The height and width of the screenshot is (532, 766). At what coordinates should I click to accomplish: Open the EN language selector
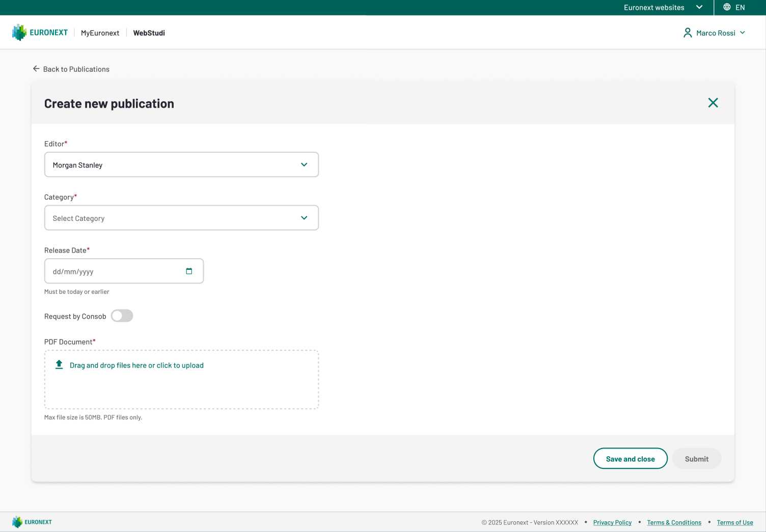pos(734,7)
